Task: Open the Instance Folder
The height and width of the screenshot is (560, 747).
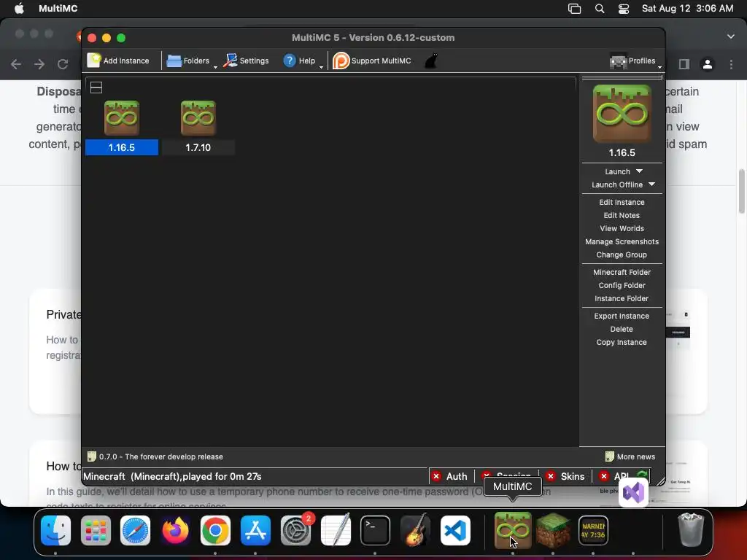Action: click(622, 298)
